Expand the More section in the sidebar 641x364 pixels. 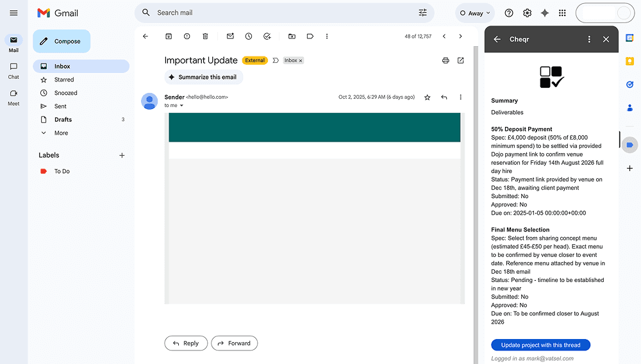click(61, 133)
